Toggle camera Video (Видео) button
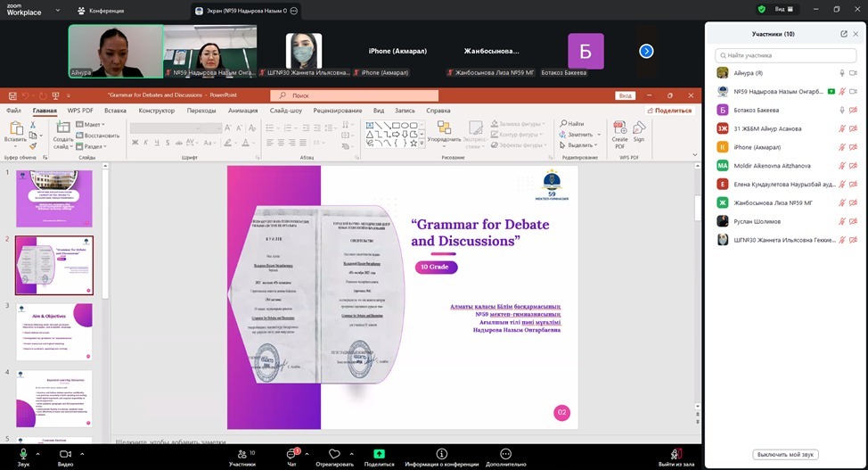 pos(65,455)
